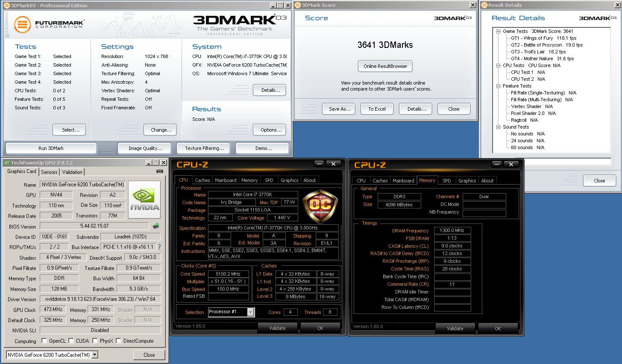Click Validate in the left CPU-Z window
The width and height of the screenshot is (622, 364).
pos(277,328)
